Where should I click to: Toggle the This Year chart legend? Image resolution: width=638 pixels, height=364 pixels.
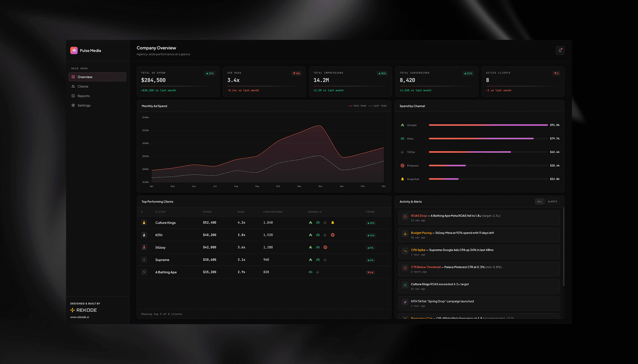[357, 106]
